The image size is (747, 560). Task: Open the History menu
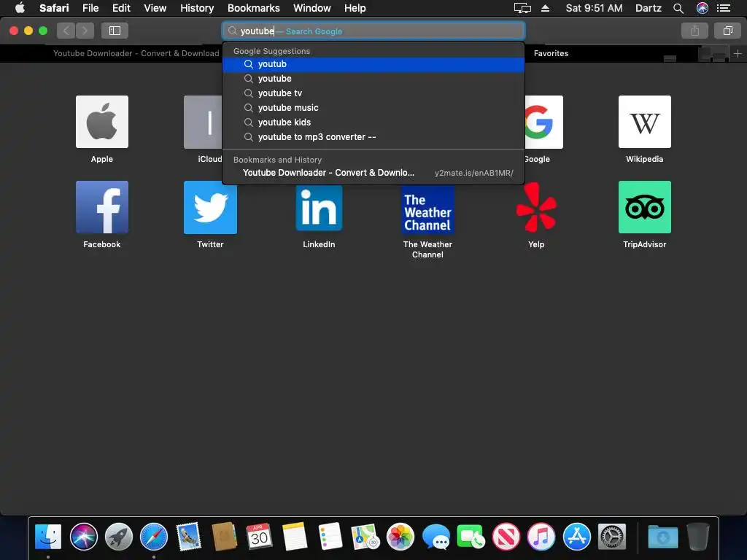197,8
